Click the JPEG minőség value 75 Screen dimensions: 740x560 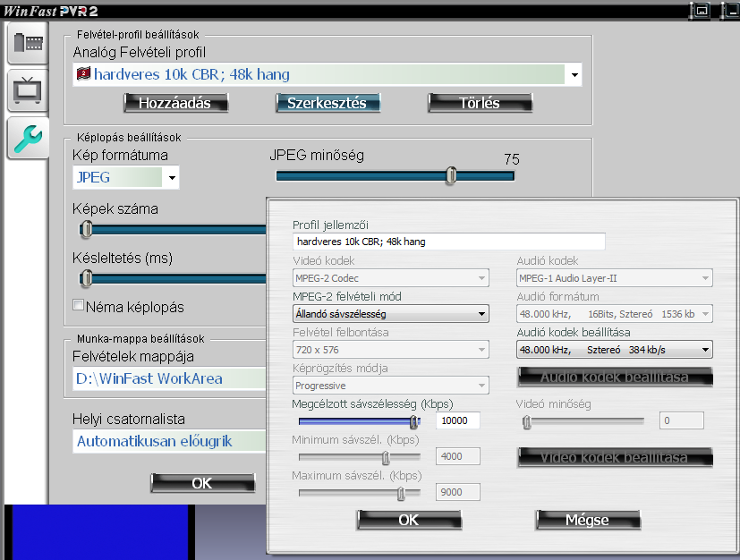coord(512,159)
